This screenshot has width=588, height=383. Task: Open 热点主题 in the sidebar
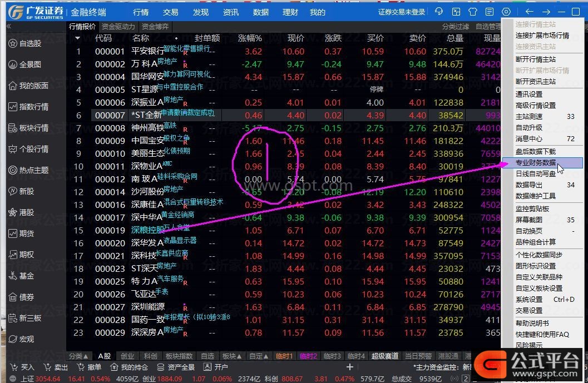pos(28,170)
